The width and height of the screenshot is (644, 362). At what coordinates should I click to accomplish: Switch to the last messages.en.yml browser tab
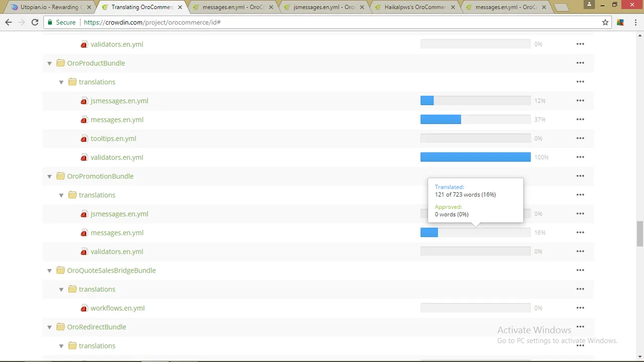[506, 7]
